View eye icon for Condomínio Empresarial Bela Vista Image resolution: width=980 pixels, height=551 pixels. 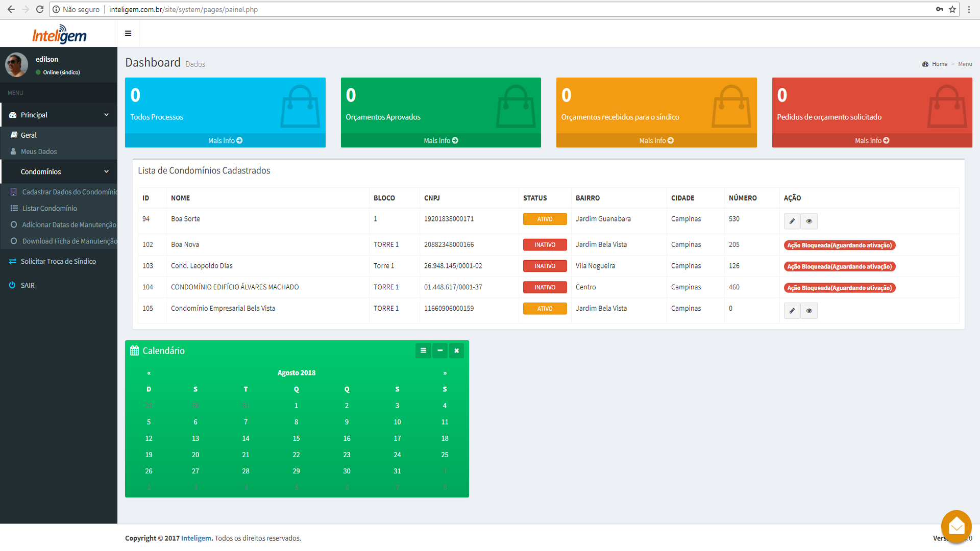click(809, 311)
